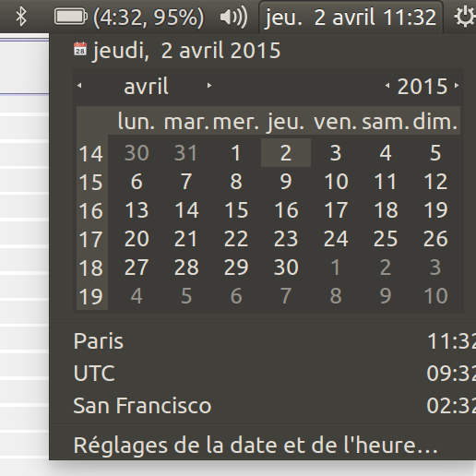This screenshot has width=476, height=476.
Task: Close the date menu via jeu. 2 avril 11:32
Action: pos(351,18)
